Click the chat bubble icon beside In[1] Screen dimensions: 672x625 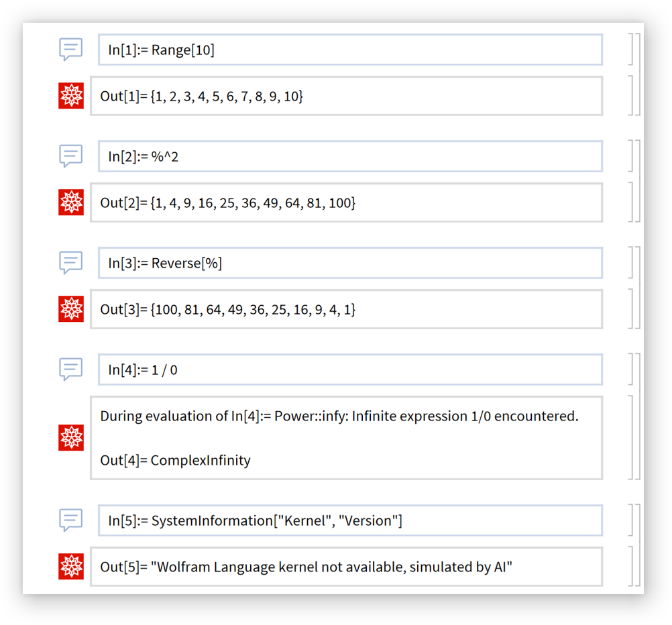coord(70,49)
